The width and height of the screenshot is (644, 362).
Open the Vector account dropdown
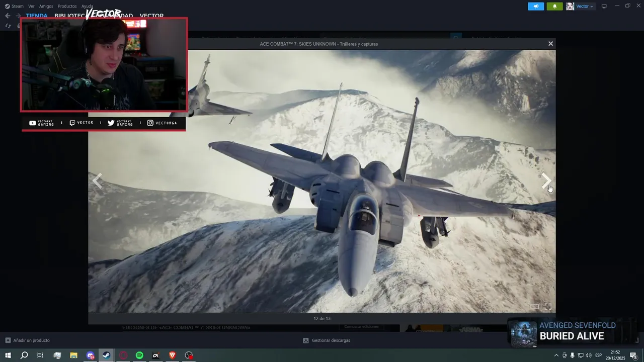[x=584, y=6]
